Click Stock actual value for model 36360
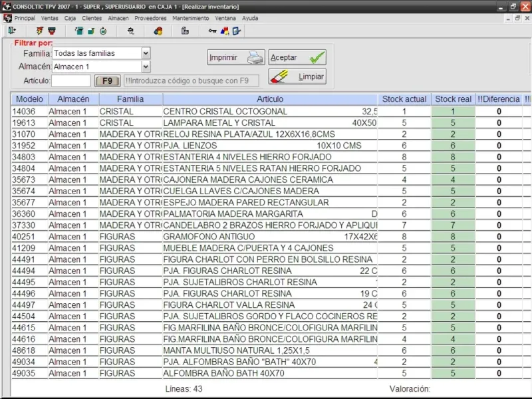This screenshot has height=399, width=532. coord(404,214)
